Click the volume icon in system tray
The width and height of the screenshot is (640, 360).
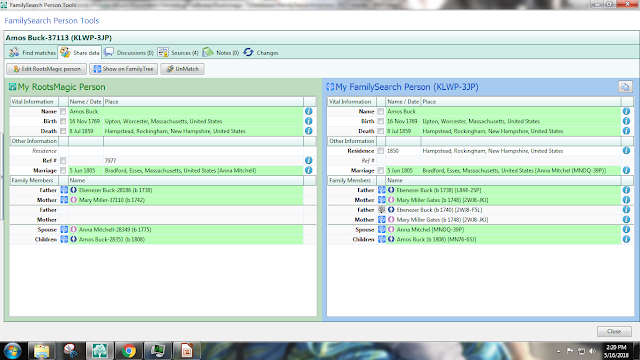coord(593,351)
